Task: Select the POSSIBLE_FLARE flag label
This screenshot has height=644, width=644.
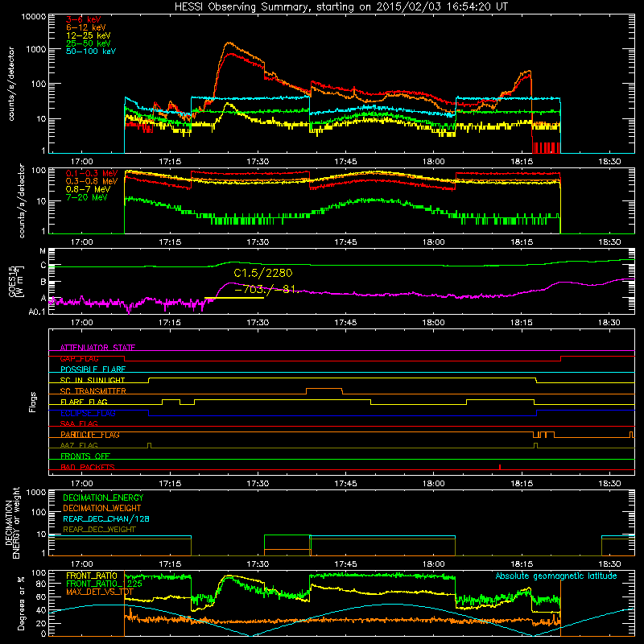Action: pos(93,369)
